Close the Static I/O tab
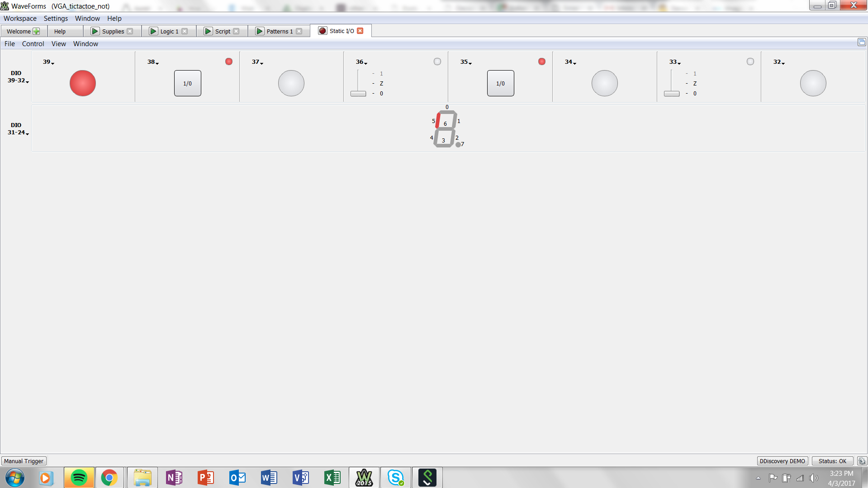 360,31
